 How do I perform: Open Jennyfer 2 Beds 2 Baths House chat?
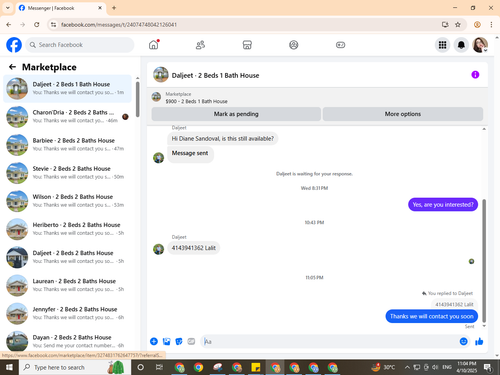[x=67, y=313]
